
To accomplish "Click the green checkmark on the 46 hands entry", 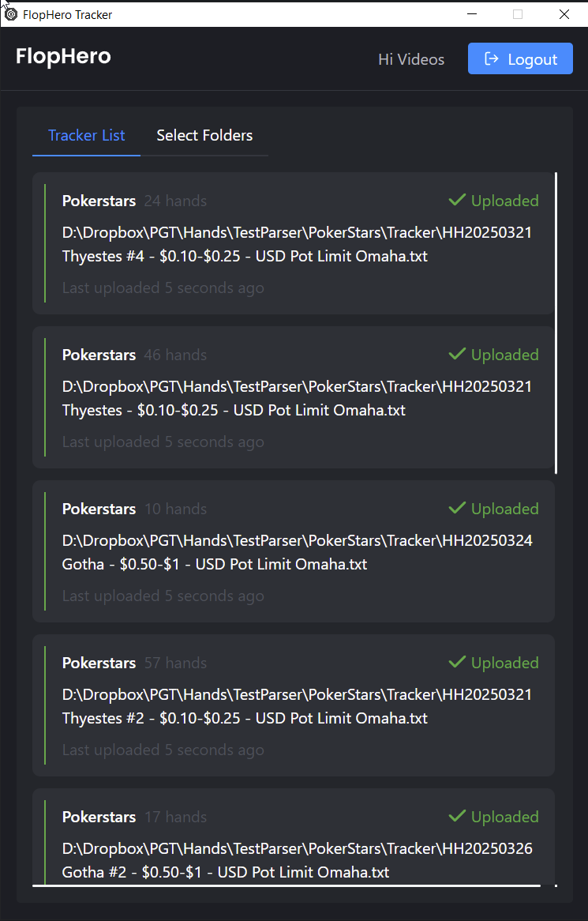I will click(457, 354).
